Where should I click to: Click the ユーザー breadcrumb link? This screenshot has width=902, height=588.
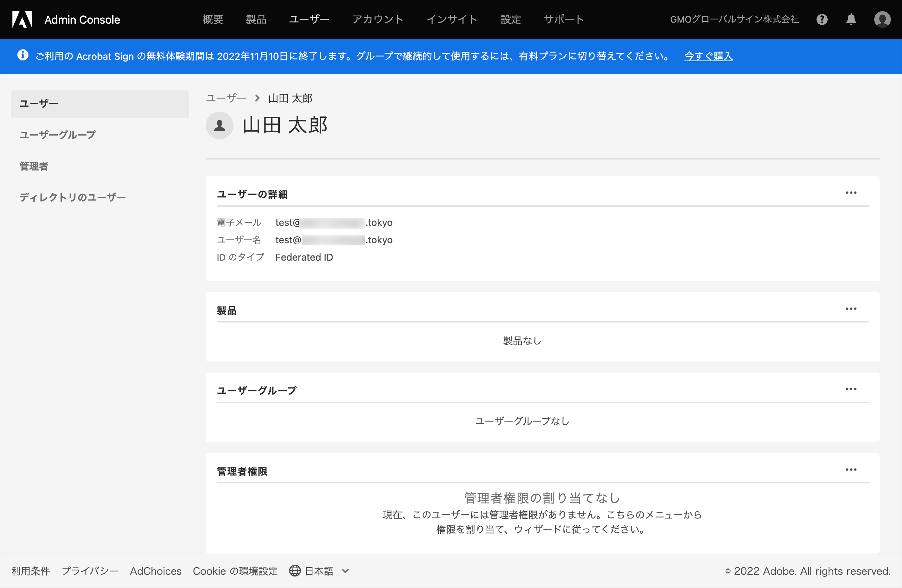tap(226, 98)
